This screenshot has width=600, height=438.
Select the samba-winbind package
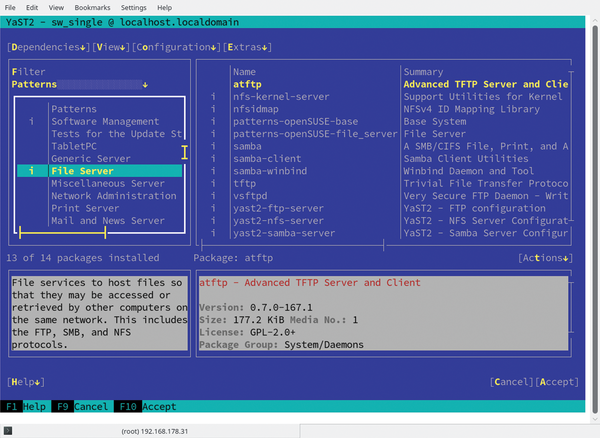coord(385,171)
